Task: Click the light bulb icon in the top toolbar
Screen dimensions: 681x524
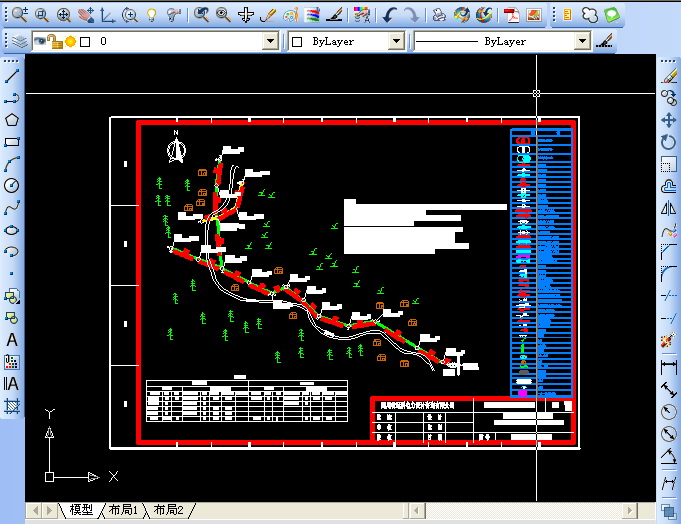Action: (151, 15)
